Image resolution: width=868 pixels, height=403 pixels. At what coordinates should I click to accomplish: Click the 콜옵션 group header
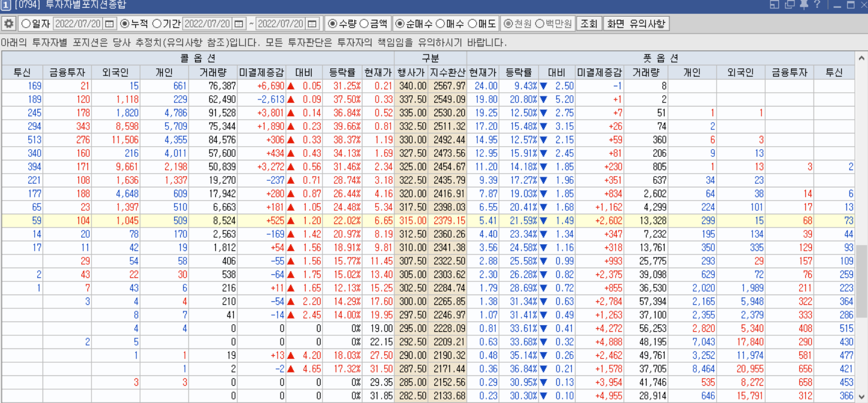click(198, 58)
